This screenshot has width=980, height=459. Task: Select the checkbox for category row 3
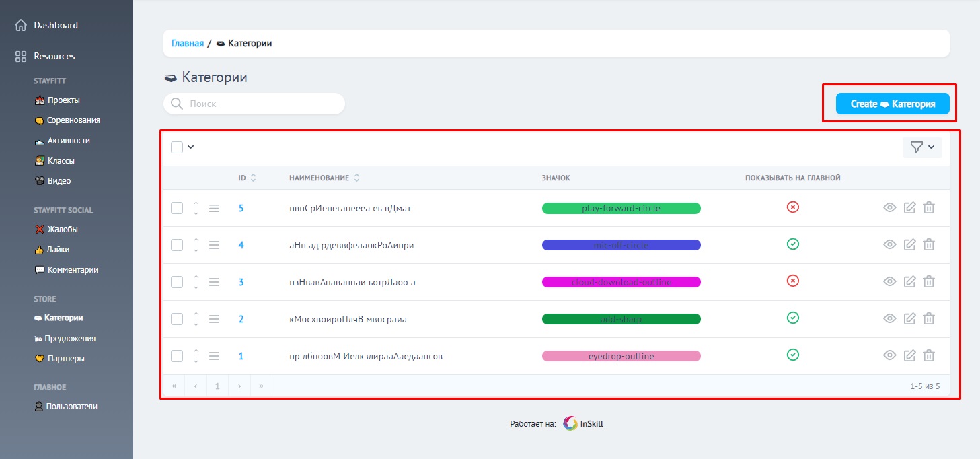coord(177,282)
